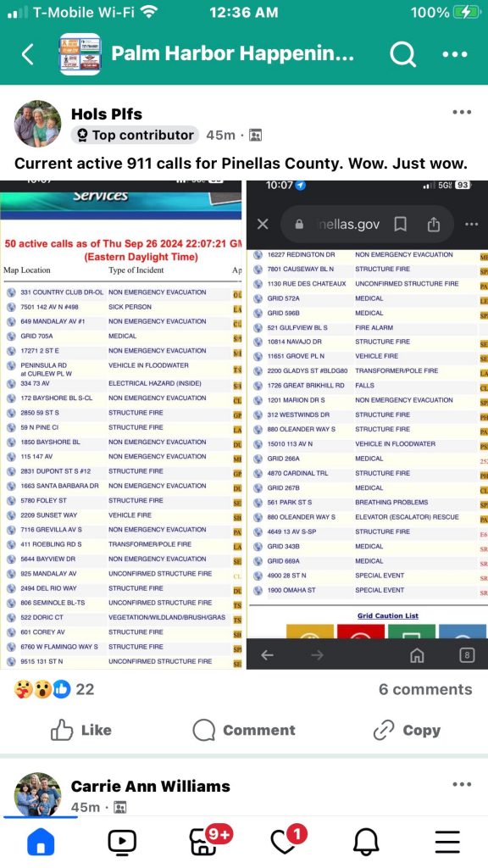The height and width of the screenshot is (868, 488).
Task: Tap the back arrow in group header
Action: (x=28, y=54)
